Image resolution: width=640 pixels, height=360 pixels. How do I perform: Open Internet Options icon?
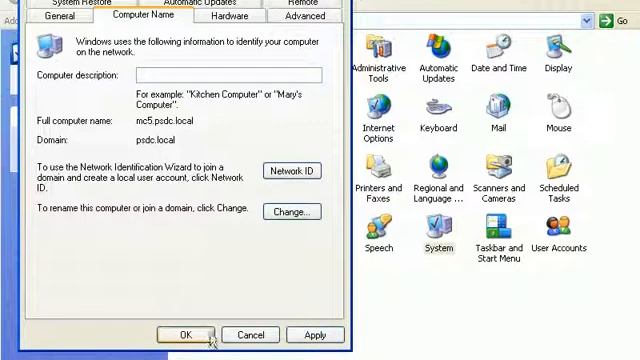(378, 119)
